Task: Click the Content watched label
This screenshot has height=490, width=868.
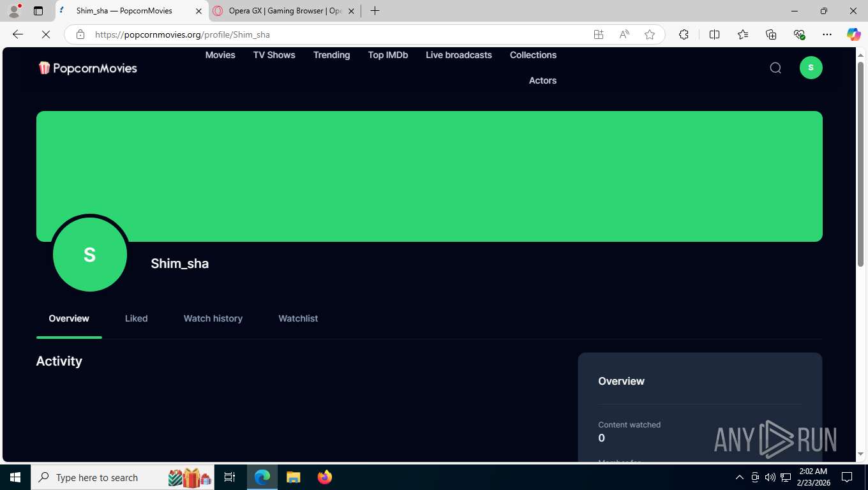Action: pyautogui.click(x=629, y=425)
